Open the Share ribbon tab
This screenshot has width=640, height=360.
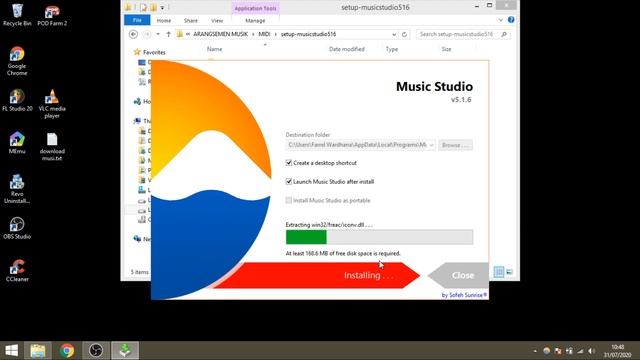pyautogui.click(x=191, y=20)
